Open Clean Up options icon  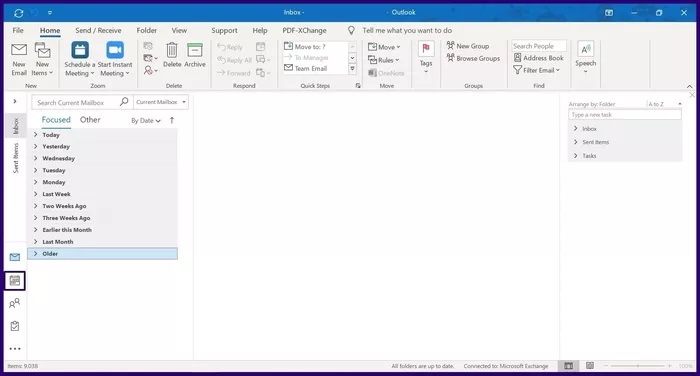pos(150,58)
